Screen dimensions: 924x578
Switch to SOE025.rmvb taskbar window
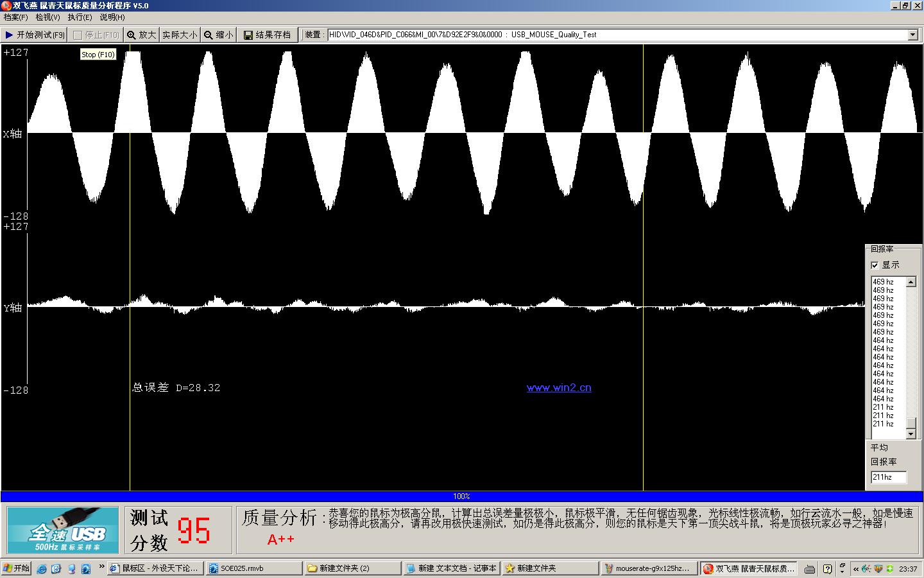[x=253, y=568]
